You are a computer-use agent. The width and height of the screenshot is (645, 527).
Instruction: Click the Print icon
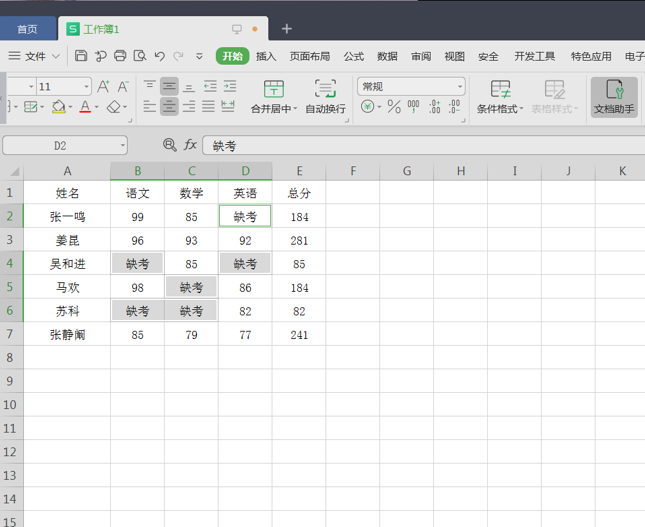pos(120,56)
